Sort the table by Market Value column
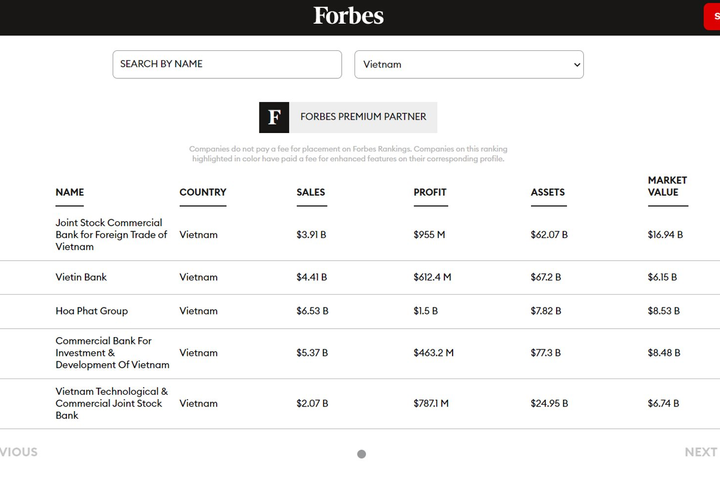720x480 pixels. click(x=667, y=186)
